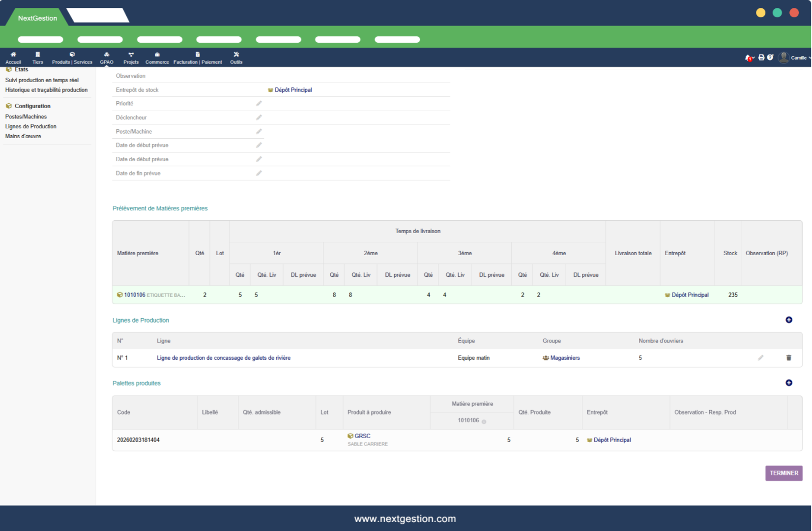Open Suivi production en temps réel
Screen dimensions: 812x531
coord(42,80)
